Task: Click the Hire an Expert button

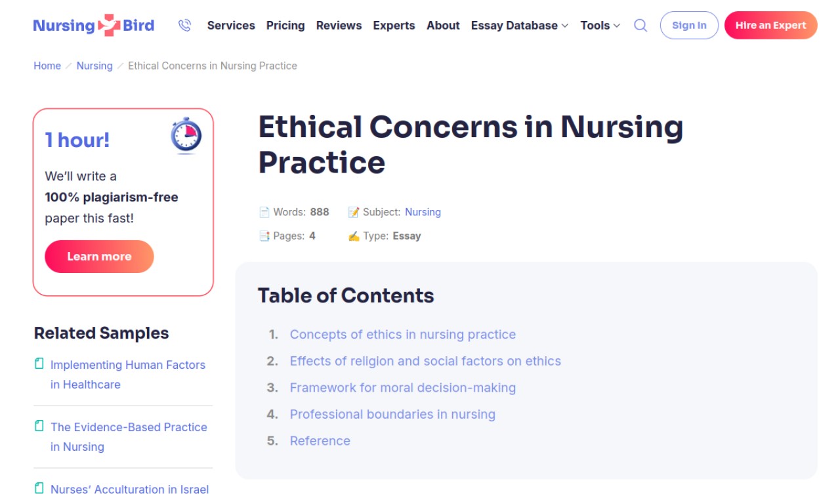Action: tap(771, 26)
